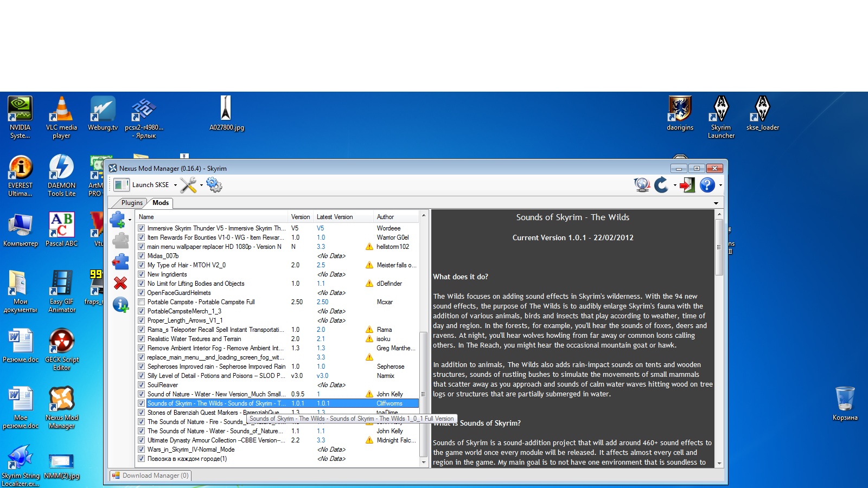Open Nexus Mod Manager settings gears
The height and width of the screenshot is (488, 868).
point(214,185)
